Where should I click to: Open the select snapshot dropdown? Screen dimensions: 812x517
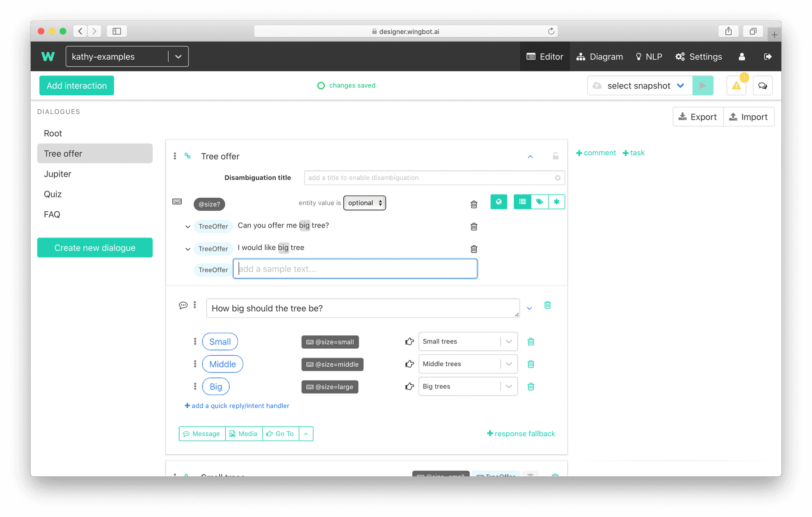pyautogui.click(x=639, y=85)
